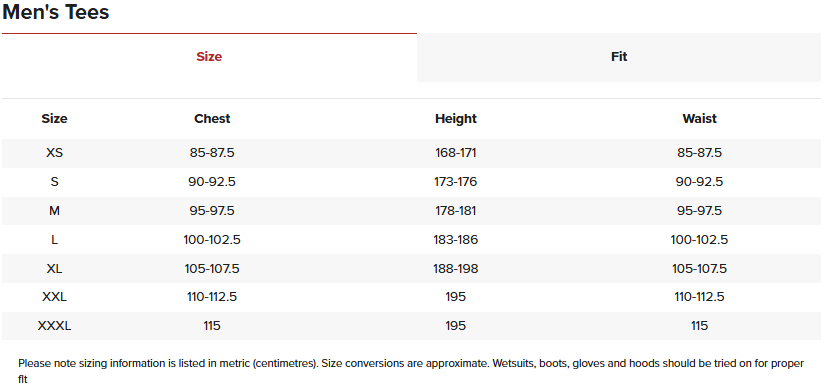Click the XL height value 188-198
This screenshot has height=389, width=835.
pos(455,268)
